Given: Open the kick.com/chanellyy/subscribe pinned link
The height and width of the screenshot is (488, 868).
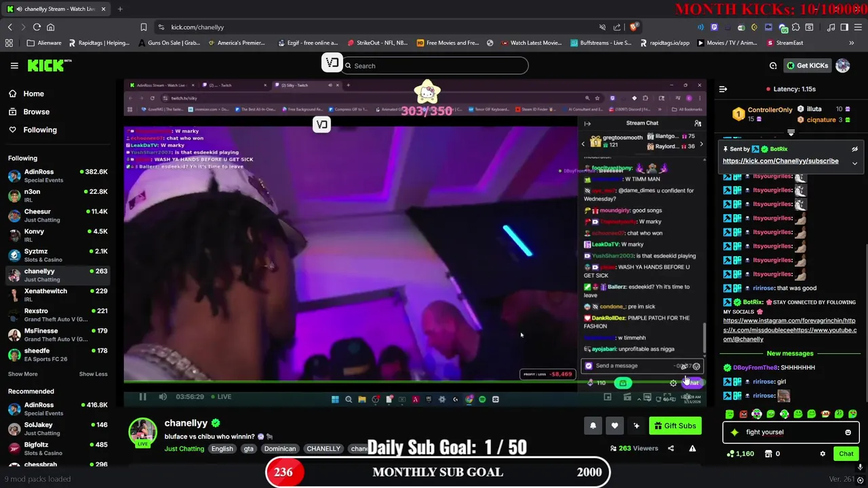Looking at the screenshot, I should click(781, 161).
